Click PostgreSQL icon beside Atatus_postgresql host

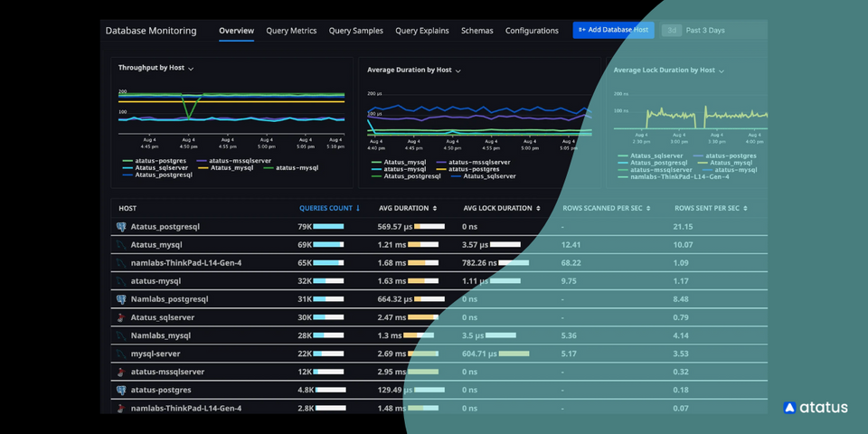pyautogui.click(x=121, y=227)
